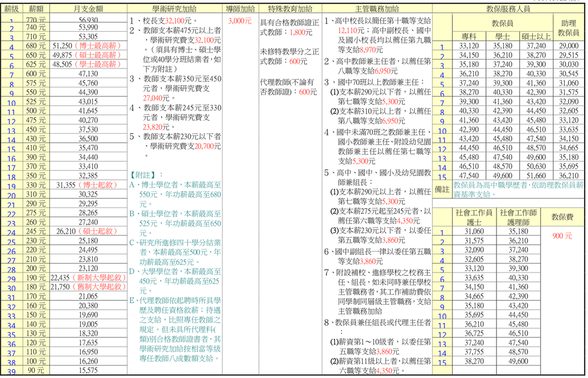The image size is (588, 378).
Task: Select the 41,645 amount cell
Action: (x=88, y=110)
